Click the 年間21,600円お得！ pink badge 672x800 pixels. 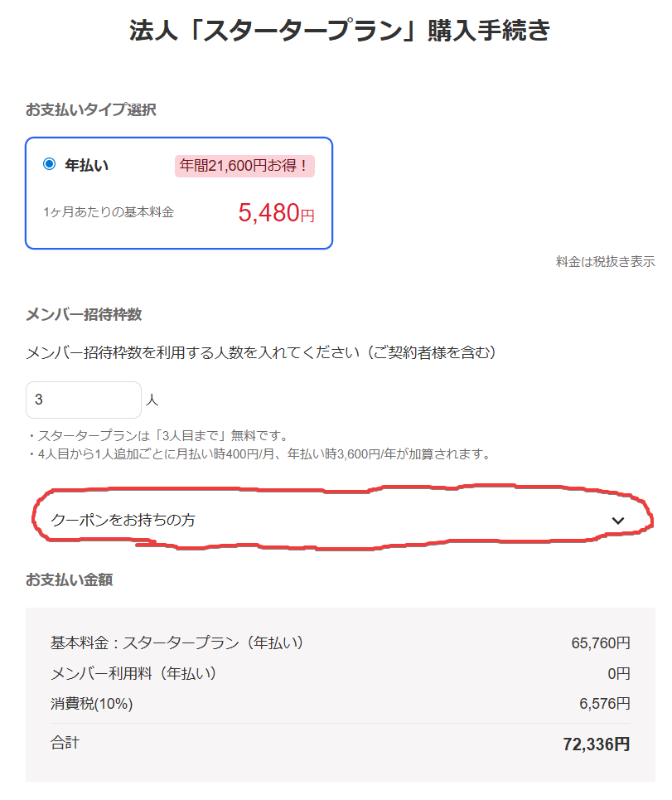click(x=244, y=166)
